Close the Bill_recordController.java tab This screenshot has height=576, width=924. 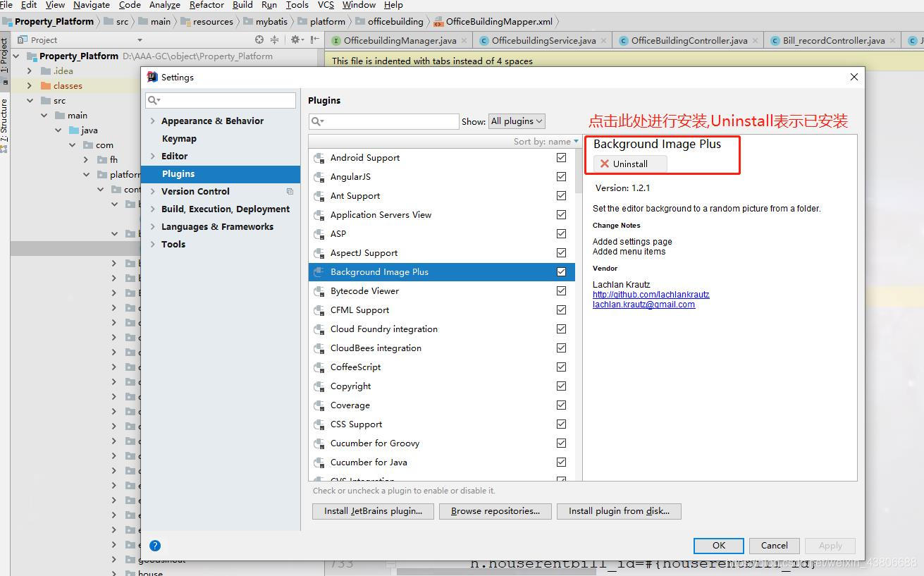coord(892,41)
